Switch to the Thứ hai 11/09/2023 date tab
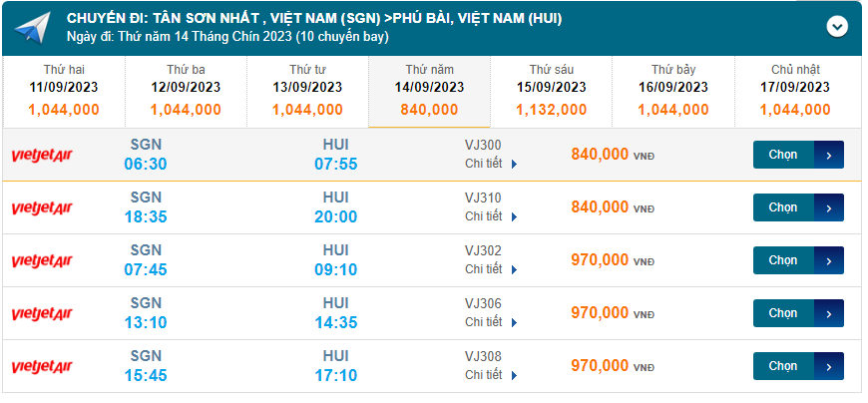This screenshot has width=868, height=403. [63, 90]
